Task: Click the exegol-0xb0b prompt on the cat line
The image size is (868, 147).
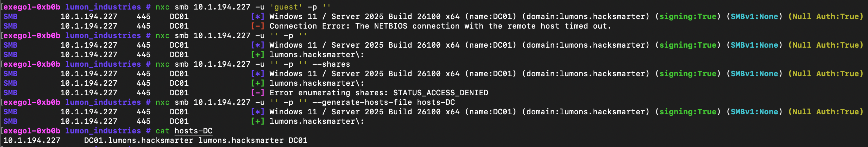Action: tap(32, 131)
